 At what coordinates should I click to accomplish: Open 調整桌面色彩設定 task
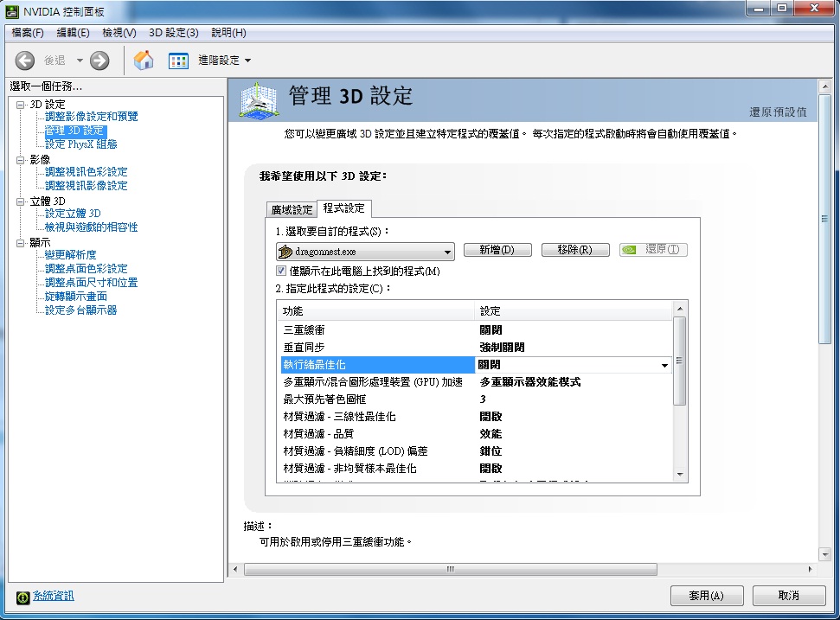(x=86, y=269)
